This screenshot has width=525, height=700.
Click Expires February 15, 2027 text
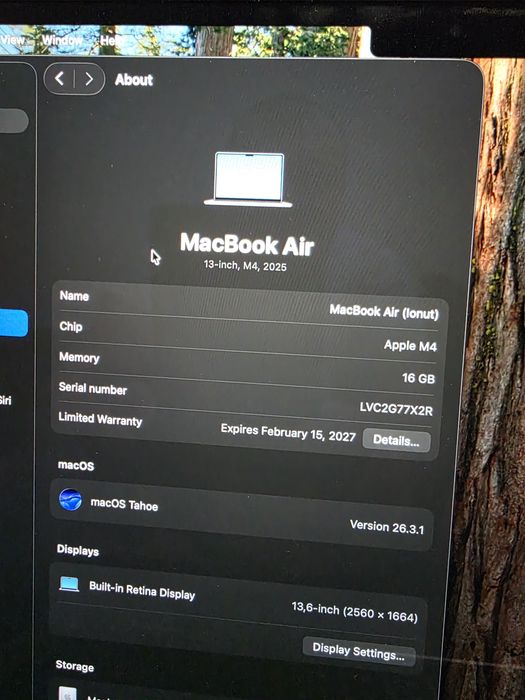point(288,432)
